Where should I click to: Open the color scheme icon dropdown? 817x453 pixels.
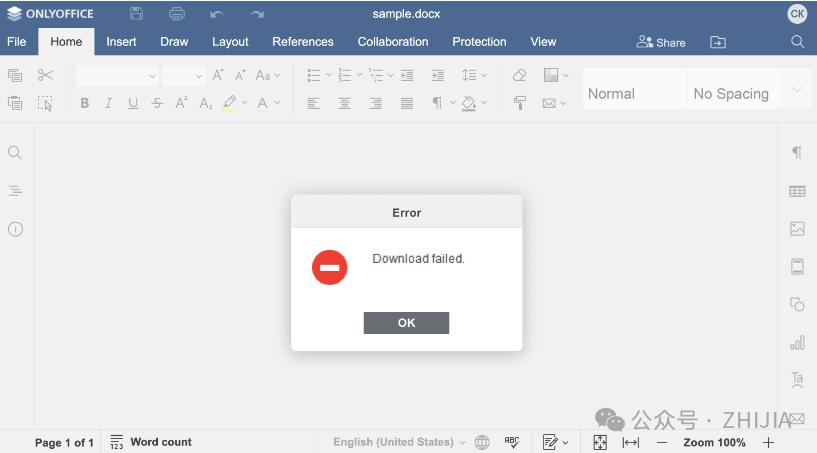tap(555, 76)
